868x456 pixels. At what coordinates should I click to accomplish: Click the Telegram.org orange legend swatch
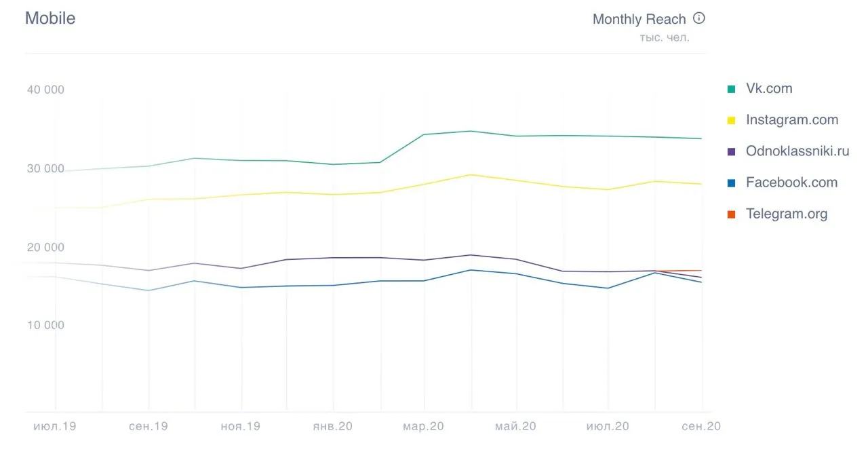(x=731, y=214)
